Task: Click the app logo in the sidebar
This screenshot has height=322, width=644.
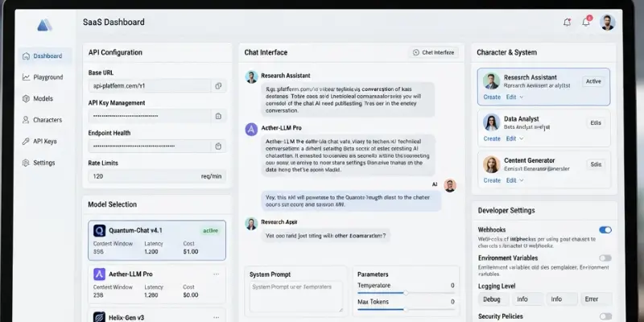Action: (45, 25)
